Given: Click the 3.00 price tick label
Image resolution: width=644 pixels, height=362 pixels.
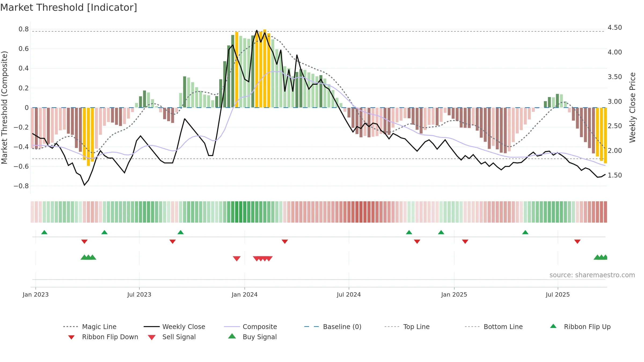Looking at the screenshot, I should pos(615,102).
